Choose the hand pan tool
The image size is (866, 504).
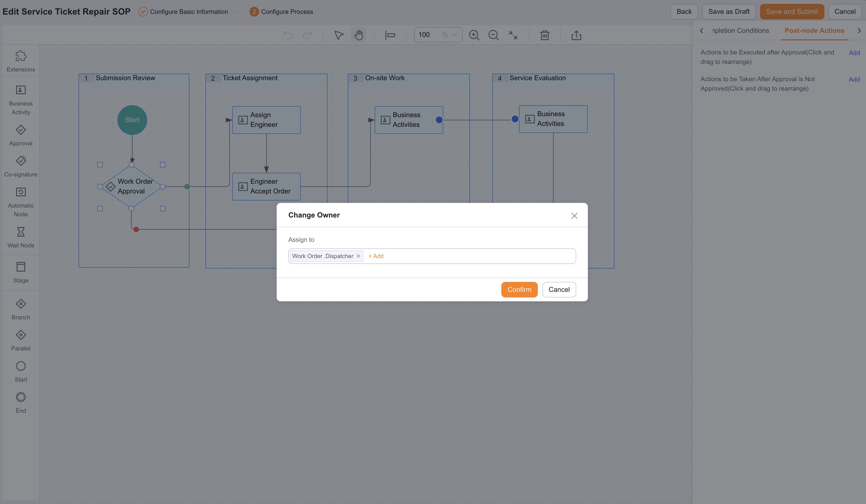tap(358, 35)
